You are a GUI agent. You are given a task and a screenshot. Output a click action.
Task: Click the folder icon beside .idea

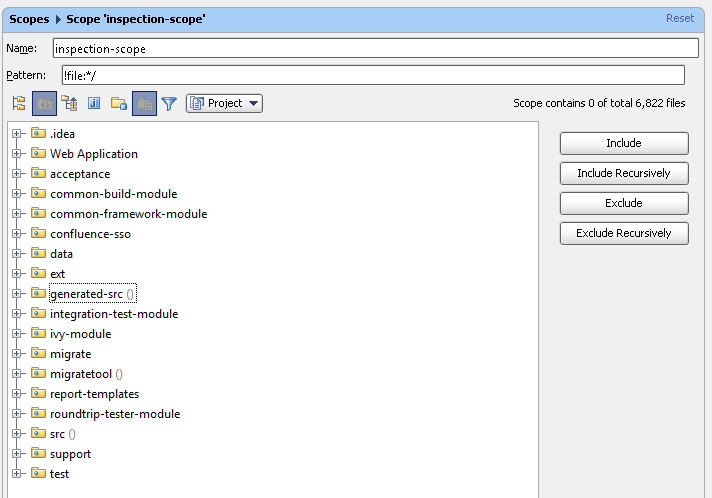38,133
